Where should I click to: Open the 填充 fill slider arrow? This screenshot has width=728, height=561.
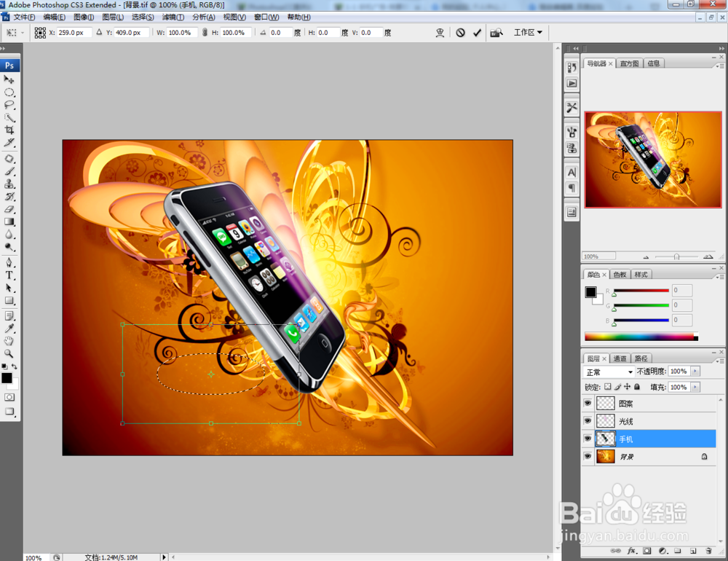(x=695, y=387)
